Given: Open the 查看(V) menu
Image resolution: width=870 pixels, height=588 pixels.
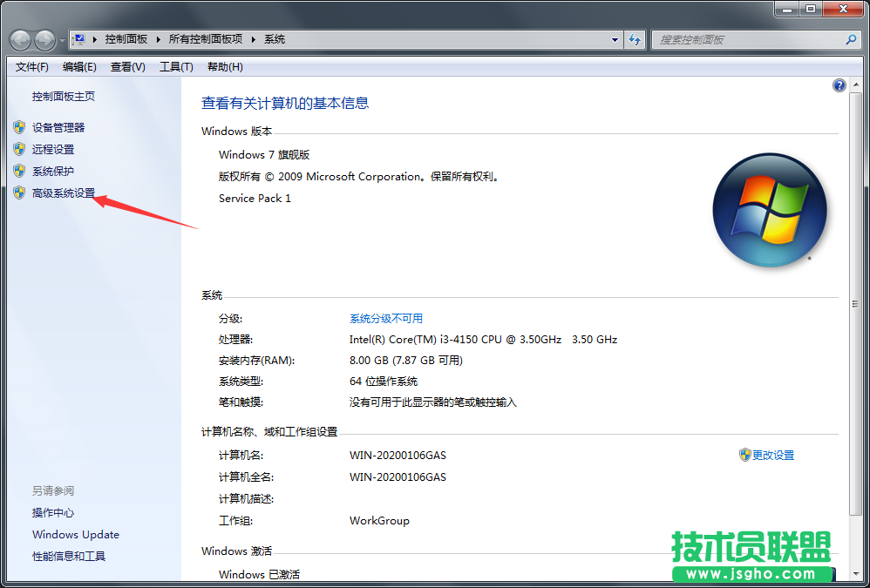Looking at the screenshot, I should click(x=126, y=66).
